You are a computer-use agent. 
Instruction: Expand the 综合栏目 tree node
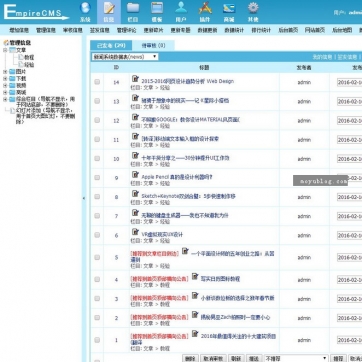click(x=5, y=99)
